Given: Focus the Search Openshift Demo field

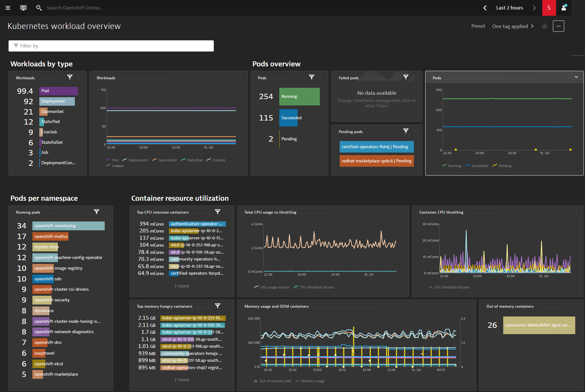Looking at the screenshot, I should pyautogui.click(x=75, y=8).
